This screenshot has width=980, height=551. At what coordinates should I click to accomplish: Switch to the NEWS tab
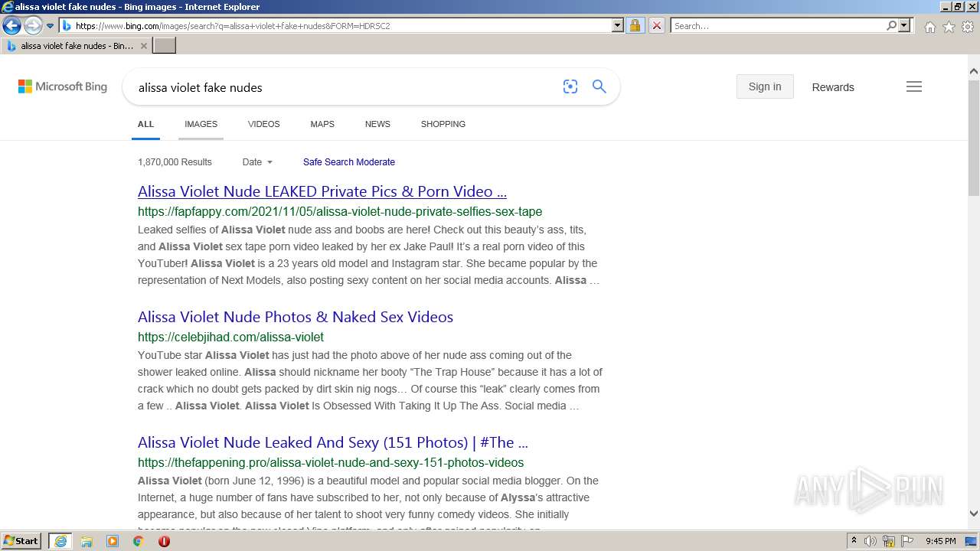(377, 124)
